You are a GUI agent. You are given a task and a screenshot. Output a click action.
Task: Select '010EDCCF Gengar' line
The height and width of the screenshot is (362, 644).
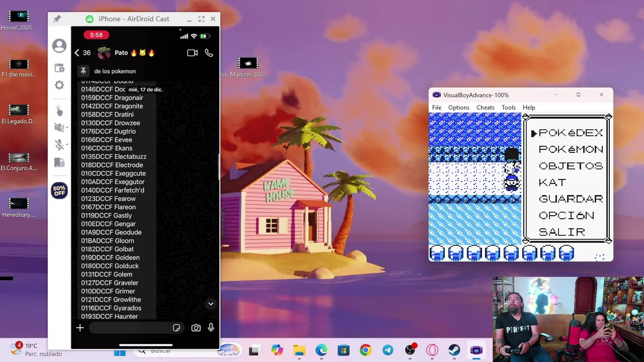pyautogui.click(x=108, y=224)
